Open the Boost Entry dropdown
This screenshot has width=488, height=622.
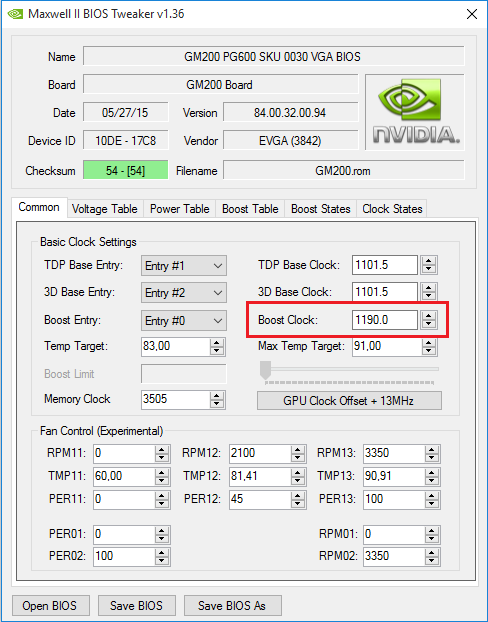pyautogui.click(x=184, y=320)
